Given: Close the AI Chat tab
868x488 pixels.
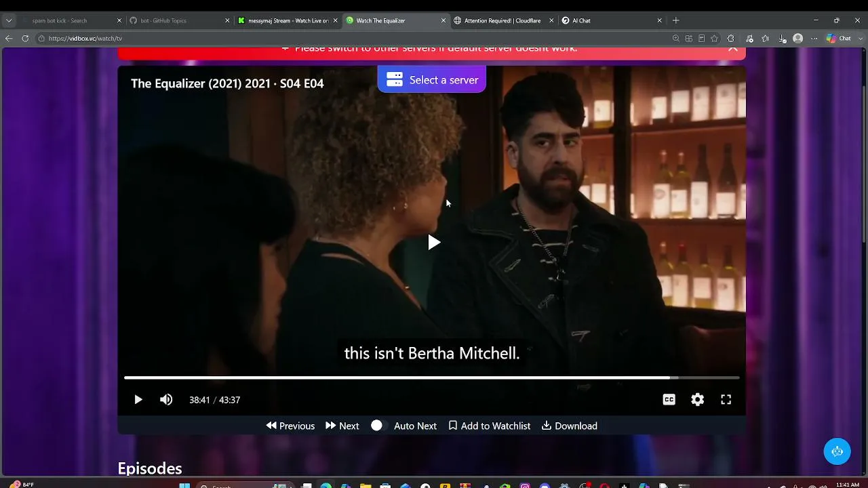Looking at the screenshot, I should [659, 20].
